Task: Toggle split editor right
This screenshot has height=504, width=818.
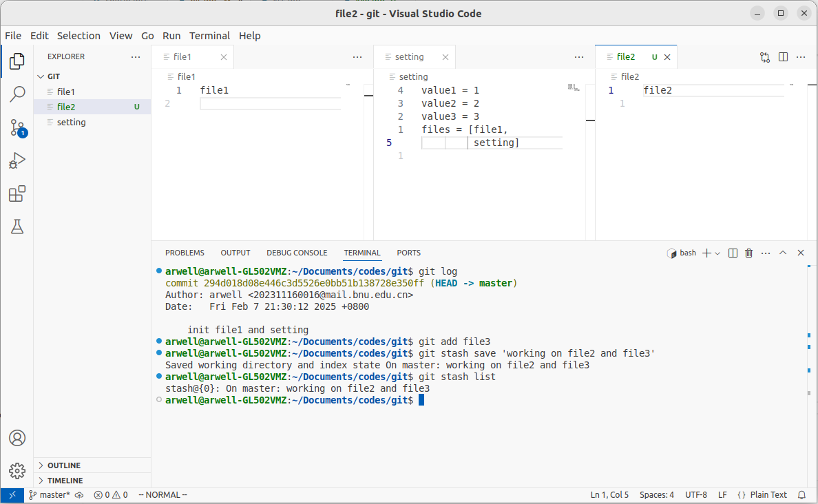Action: click(783, 57)
